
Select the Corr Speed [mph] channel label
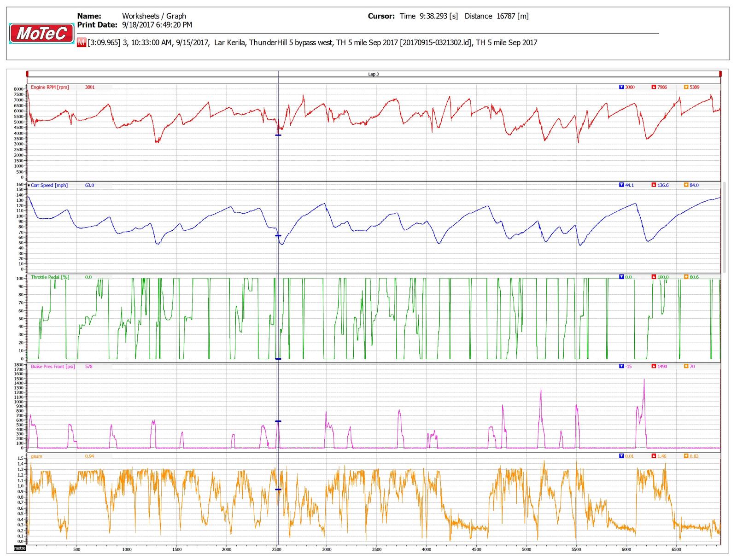(49, 185)
